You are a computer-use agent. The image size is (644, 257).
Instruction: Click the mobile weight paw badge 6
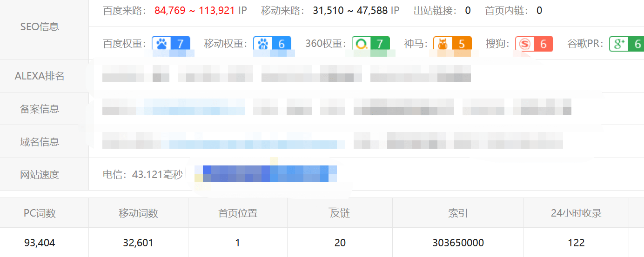(272, 44)
